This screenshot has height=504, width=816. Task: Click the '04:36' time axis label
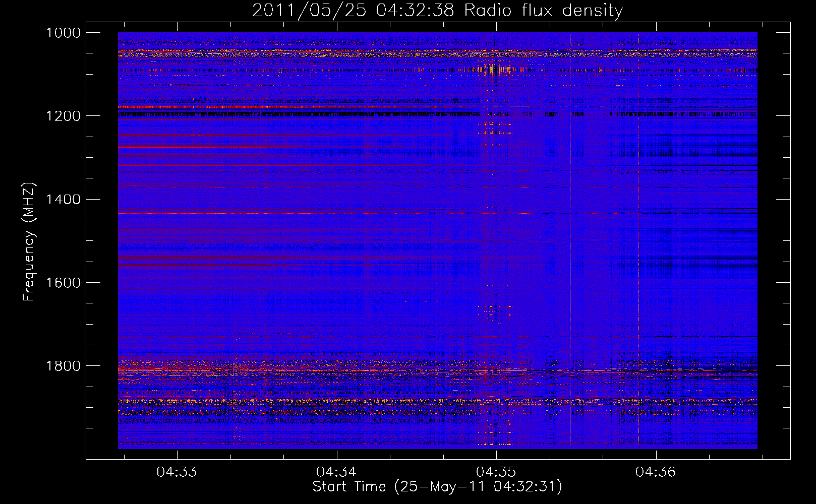[655, 472]
